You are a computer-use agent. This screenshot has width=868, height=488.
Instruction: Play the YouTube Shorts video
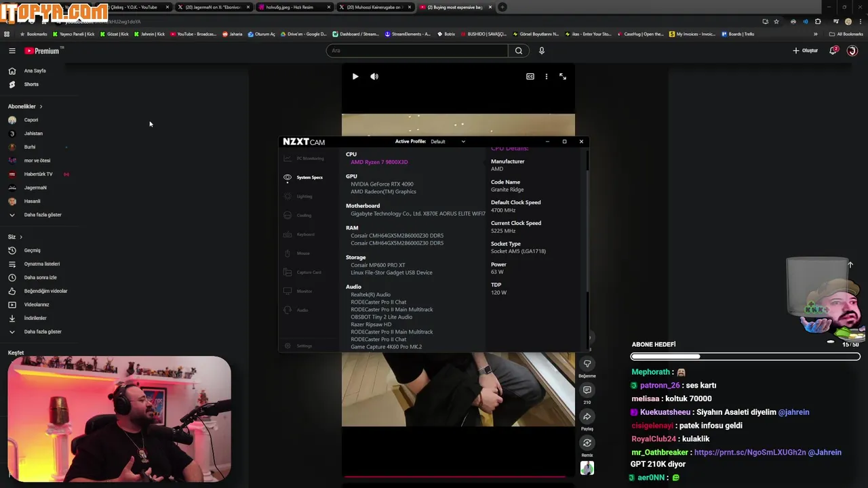click(x=355, y=77)
